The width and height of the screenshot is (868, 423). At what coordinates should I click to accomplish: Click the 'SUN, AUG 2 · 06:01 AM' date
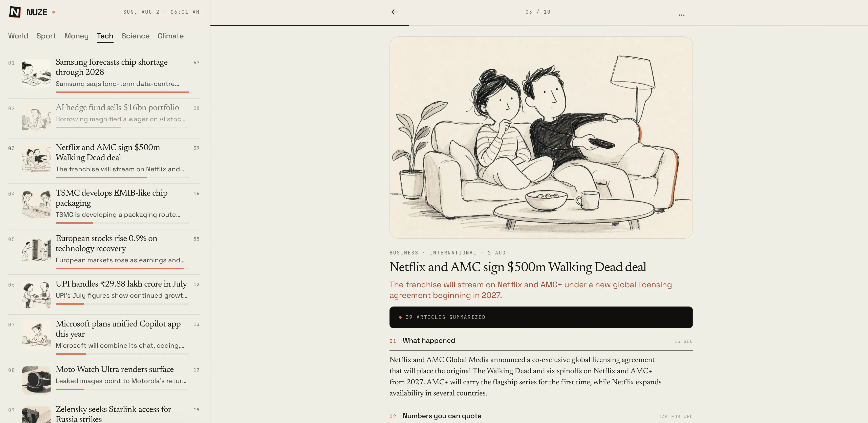pyautogui.click(x=161, y=12)
